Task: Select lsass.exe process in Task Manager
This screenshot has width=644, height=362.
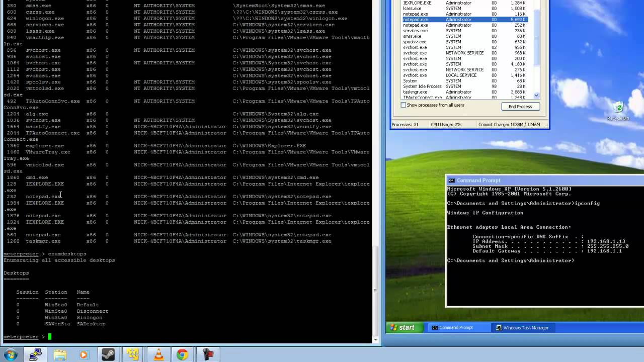Action: [x=464, y=9]
